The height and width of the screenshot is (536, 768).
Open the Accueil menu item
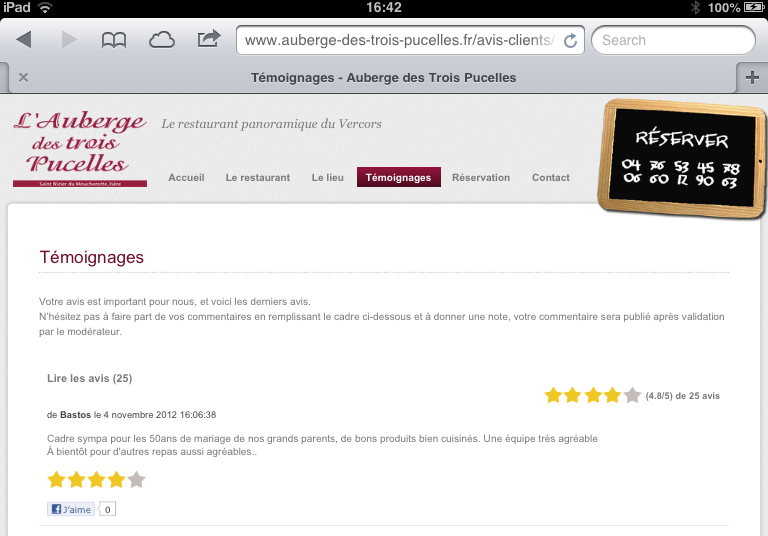point(186,177)
